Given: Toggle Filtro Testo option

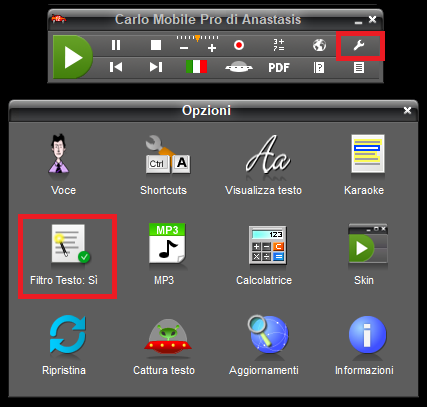Looking at the screenshot, I should point(64,255).
